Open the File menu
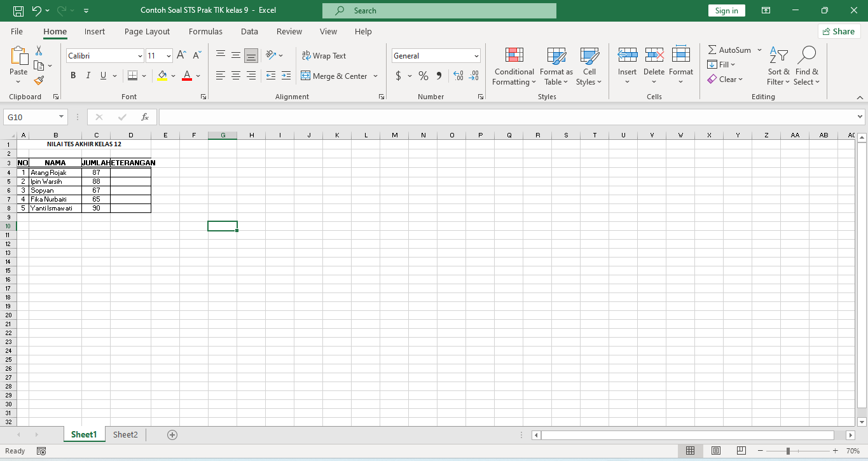This screenshot has height=461, width=868. pyautogui.click(x=17, y=31)
